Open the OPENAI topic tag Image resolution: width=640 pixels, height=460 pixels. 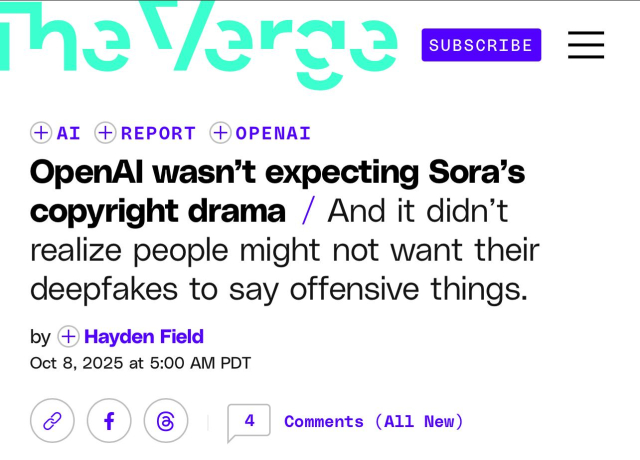point(273,133)
